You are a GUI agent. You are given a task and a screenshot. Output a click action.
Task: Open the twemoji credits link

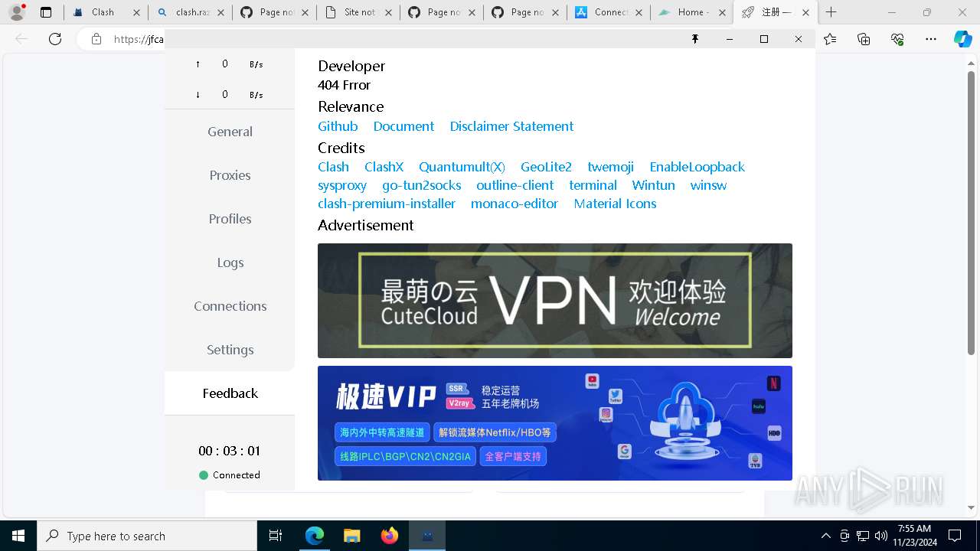[x=610, y=167]
